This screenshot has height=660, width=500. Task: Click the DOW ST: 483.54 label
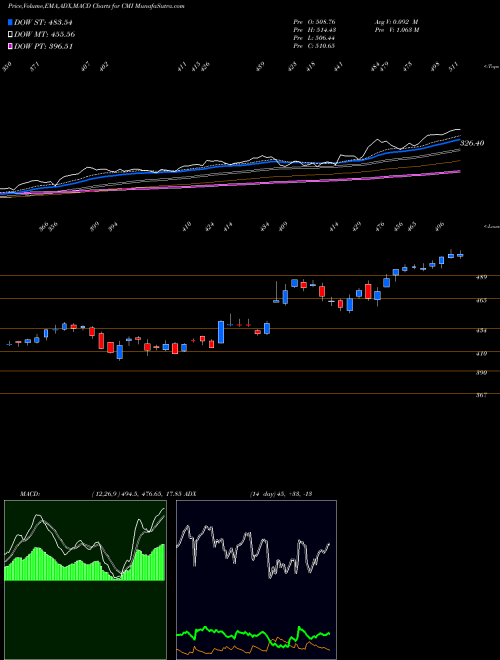[x=44, y=23]
